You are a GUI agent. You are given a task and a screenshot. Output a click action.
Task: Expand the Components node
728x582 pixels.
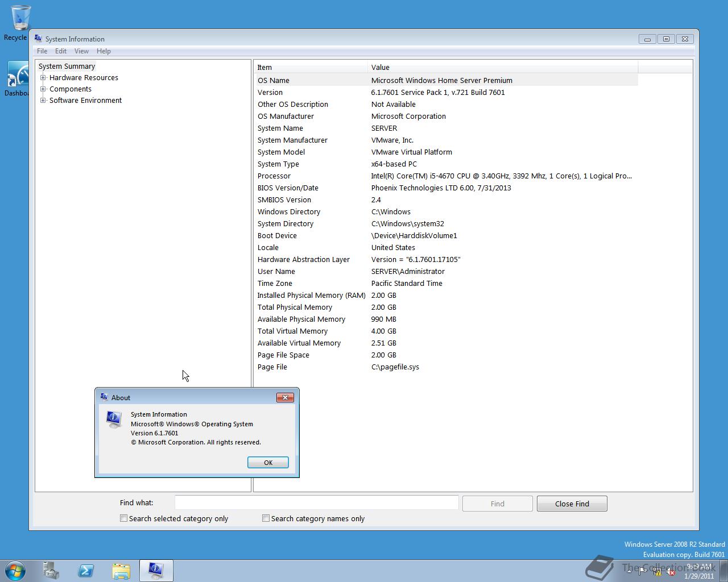click(43, 89)
